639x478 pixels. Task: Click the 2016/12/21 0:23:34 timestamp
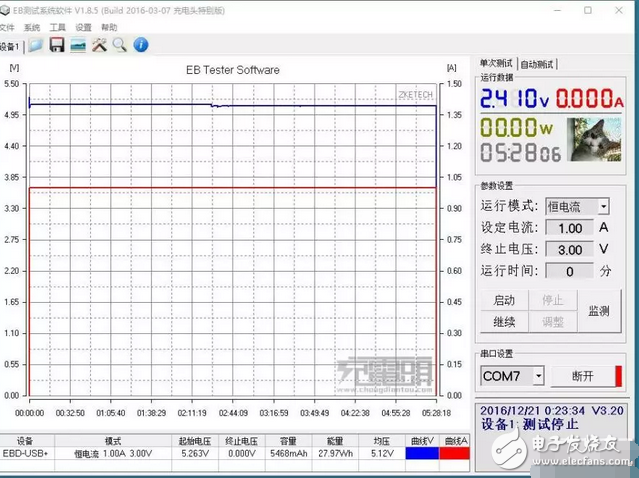click(532, 410)
